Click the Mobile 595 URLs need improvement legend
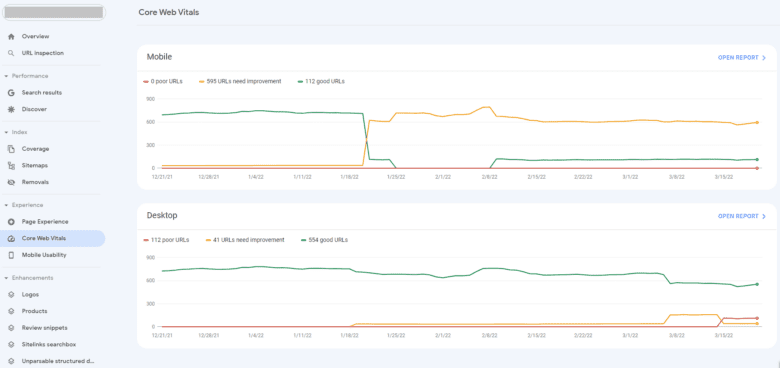This screenshot has height=368, width=780. point(240,82)
